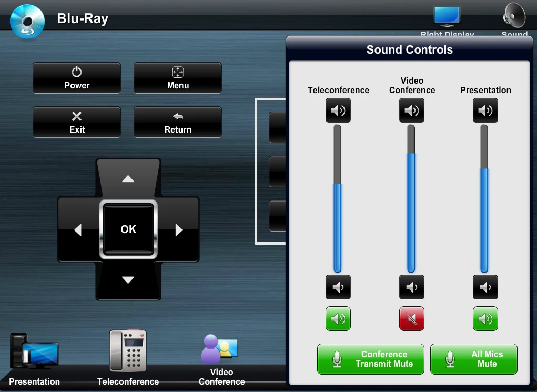
Task: Lower the Presentation volume
Action: pos(485,287)
